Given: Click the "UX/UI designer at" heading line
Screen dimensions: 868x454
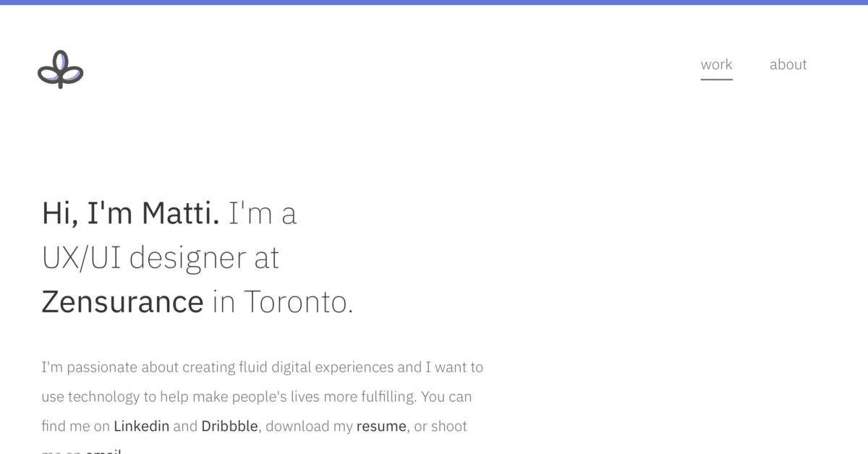Looking at the screenshot, I should tap(161, 258).
